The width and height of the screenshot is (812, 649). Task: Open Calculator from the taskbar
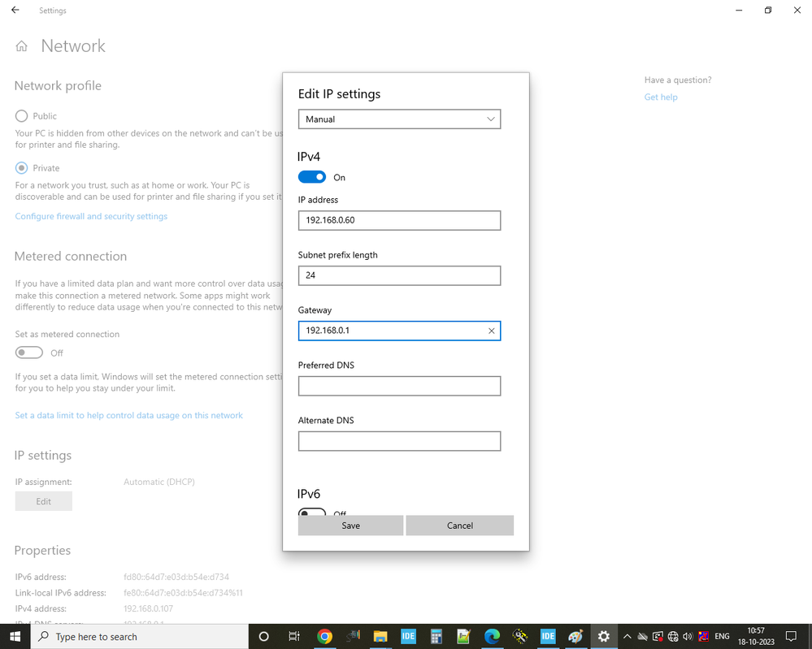click(x=436, y=636)
